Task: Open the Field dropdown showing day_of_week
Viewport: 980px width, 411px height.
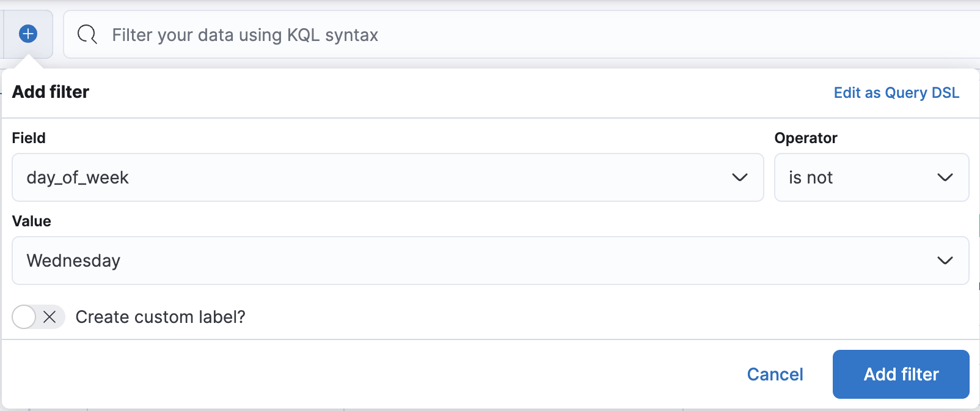Action: pos(388,178)
